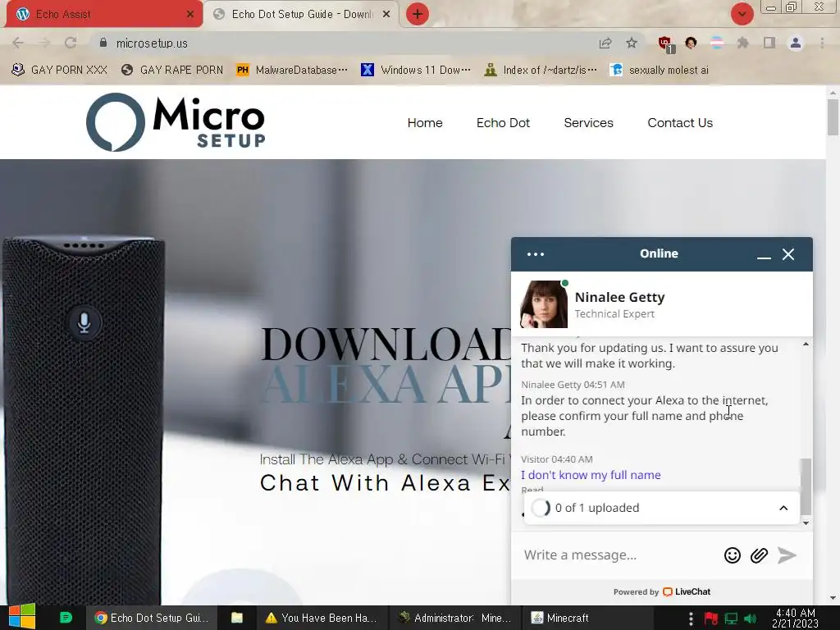This screenshot has height=630, width=840.
Task: Go to Home in site navigation
Action: (425, 123)
